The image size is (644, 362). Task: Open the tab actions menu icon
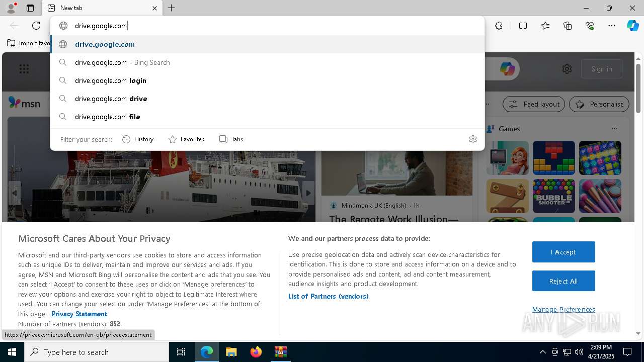point(30,8)
